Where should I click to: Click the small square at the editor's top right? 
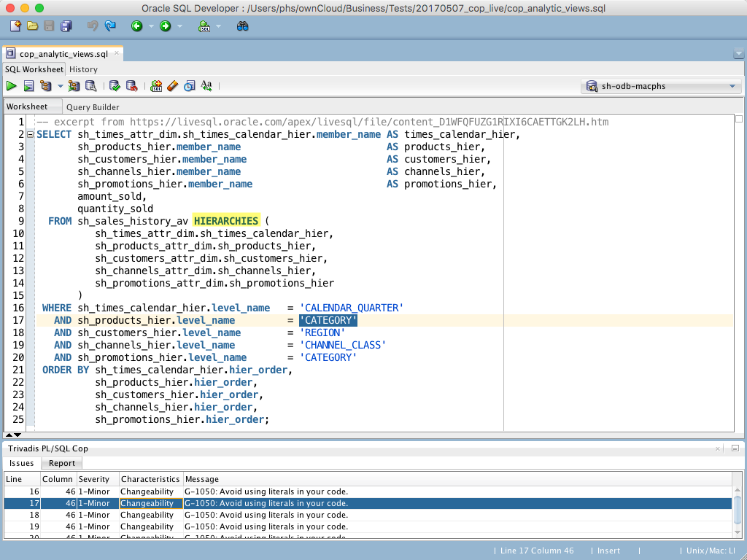[x=739, y=119]
